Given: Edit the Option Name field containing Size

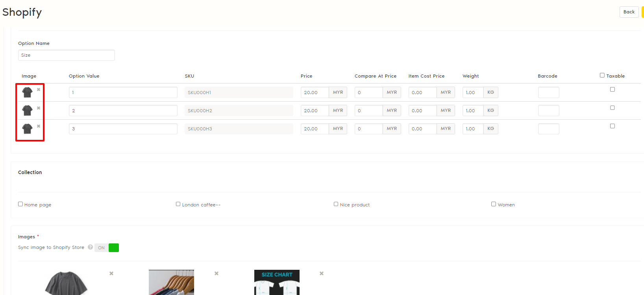Looking at the screenshot, I should (67, 55).
